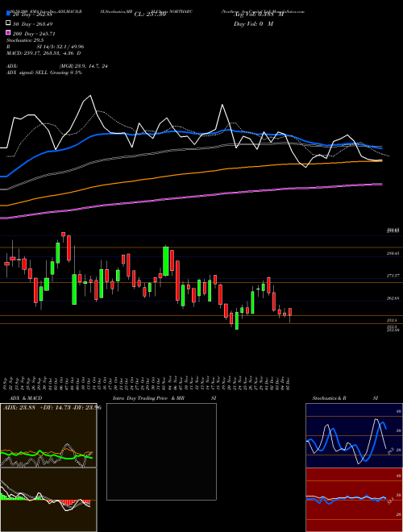Click the CL: 257.30 closing price
This screenshot has height=532, width=403.
tap(150, 15)
